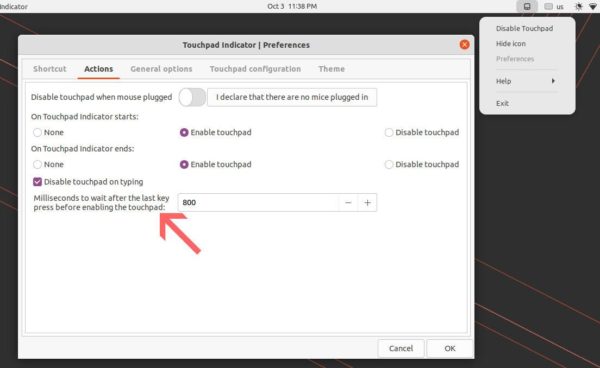
Task: Toggle Disable touchpad when mouse plugged switch
Action: (192, 97)
